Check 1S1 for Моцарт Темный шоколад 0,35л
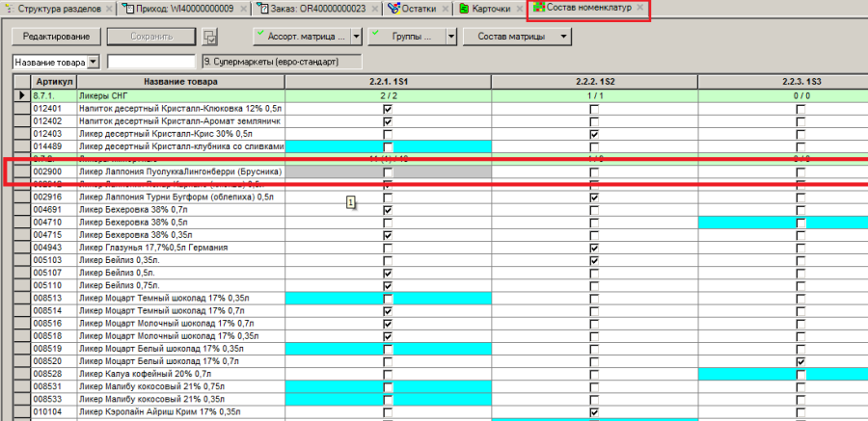Image resolution: width=868 pixels, height=421 pixels. pyautogui.click(x=388, y=299)
